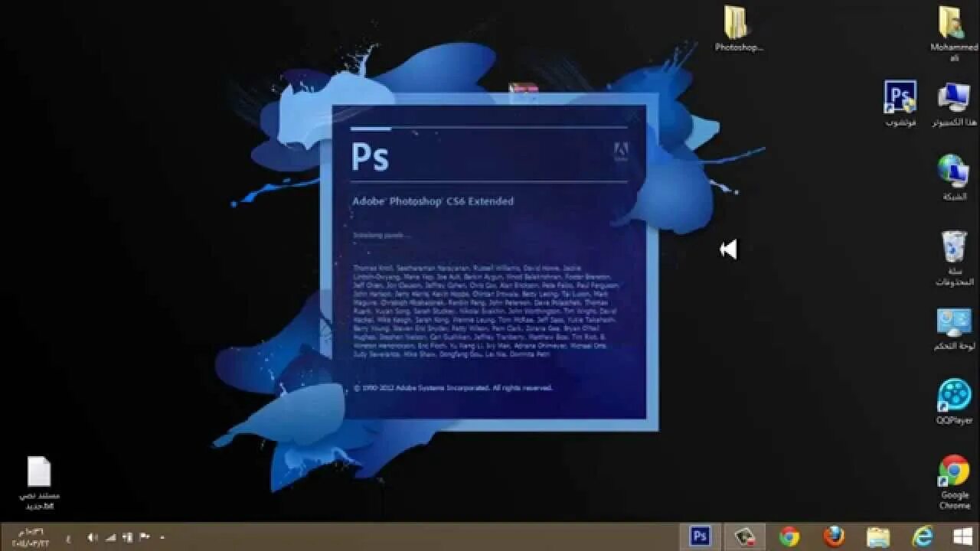Open File Explorer from the taskbar

(x=878, y=536)
